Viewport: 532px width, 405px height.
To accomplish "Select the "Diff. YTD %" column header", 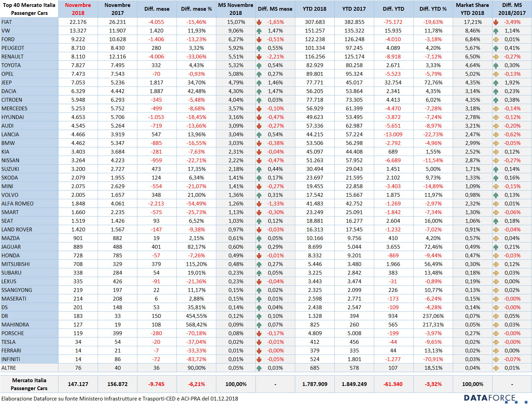I will click(433, 9).
